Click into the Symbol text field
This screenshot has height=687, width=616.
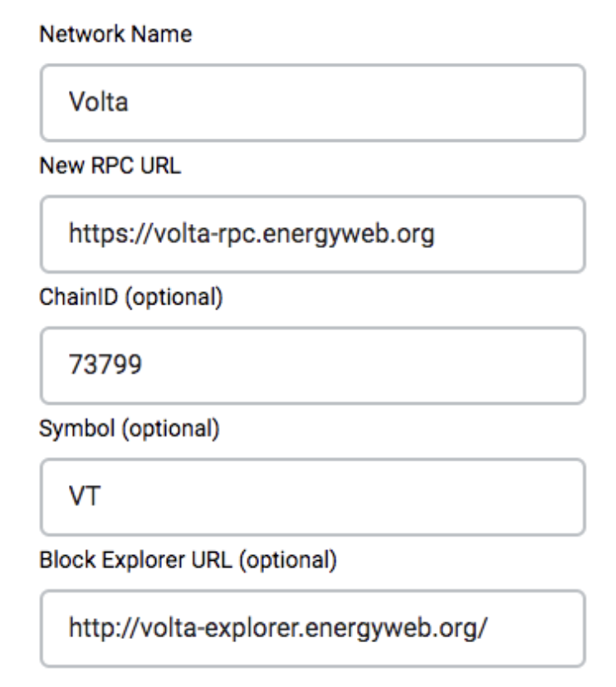point(312,496)
